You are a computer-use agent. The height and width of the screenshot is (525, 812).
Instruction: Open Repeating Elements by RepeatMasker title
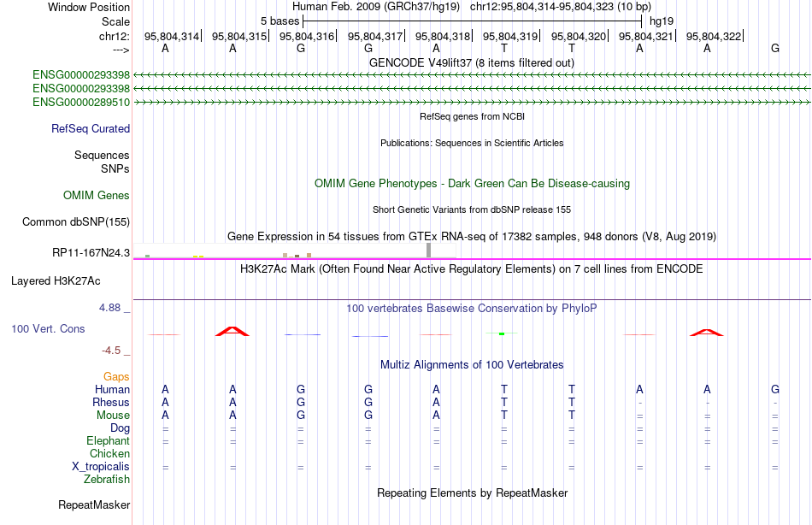(472, 493)
